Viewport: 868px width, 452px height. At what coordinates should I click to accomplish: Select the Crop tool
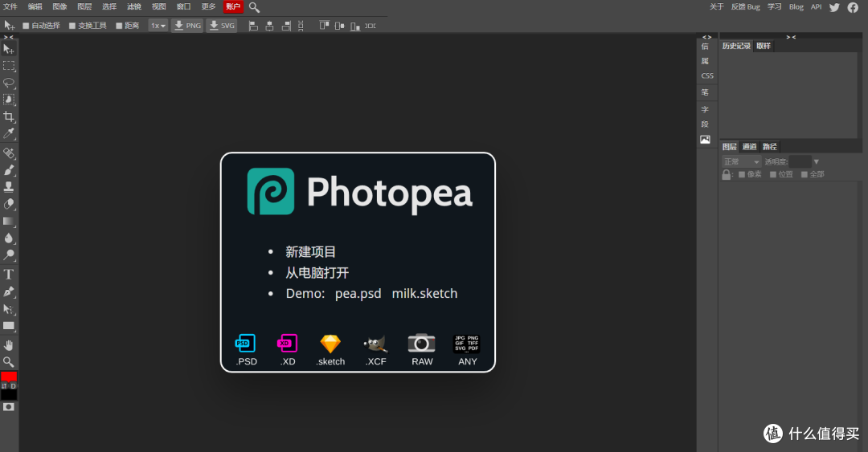point(8,116)
